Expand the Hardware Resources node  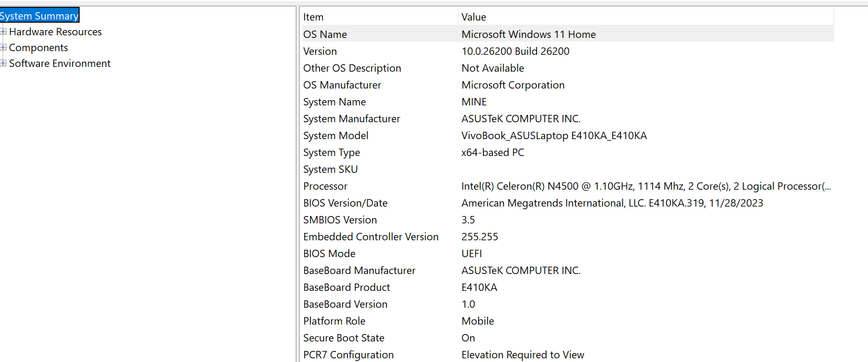click(x=3, y=32)
